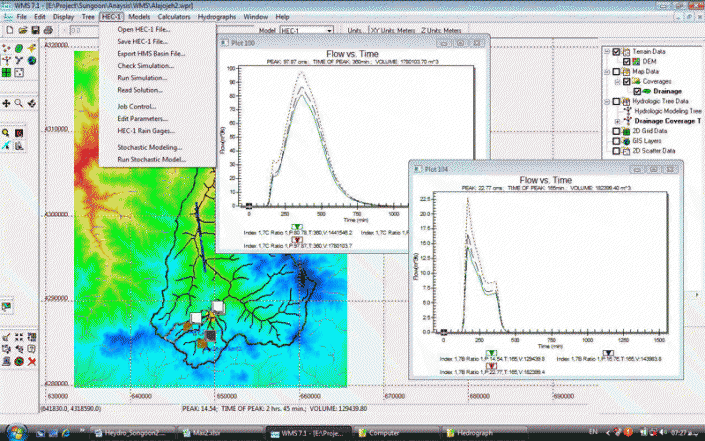
Task: Click the Frame (four arrows inward) icon
Action: point(19,337)
